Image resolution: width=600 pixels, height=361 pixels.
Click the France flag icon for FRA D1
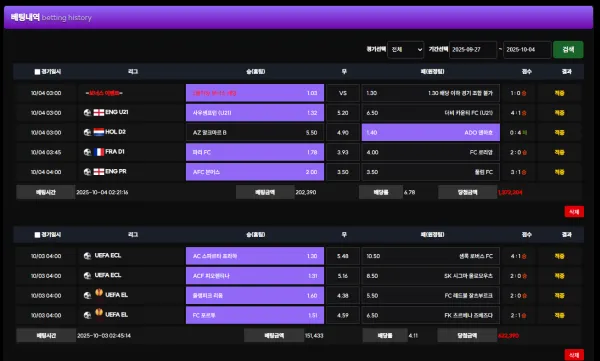pos(99,152)
